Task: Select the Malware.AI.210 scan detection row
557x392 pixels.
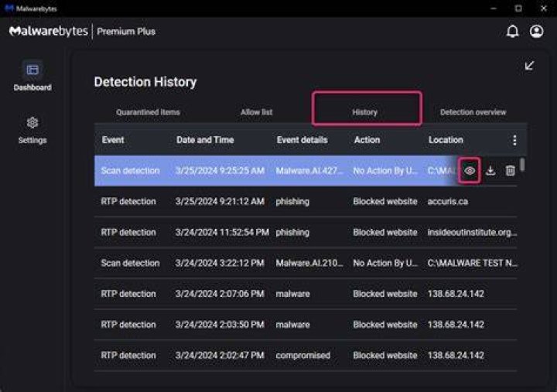Action: click(305, 263)
